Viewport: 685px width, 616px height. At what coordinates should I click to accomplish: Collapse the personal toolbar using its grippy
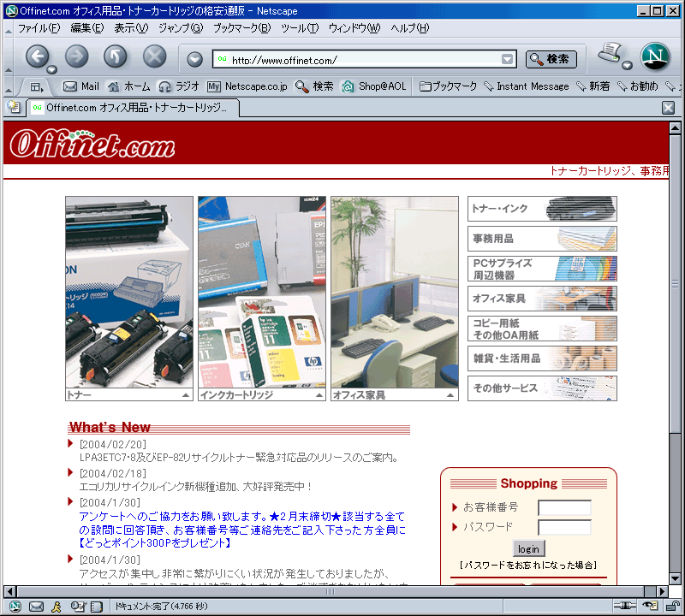9,87
